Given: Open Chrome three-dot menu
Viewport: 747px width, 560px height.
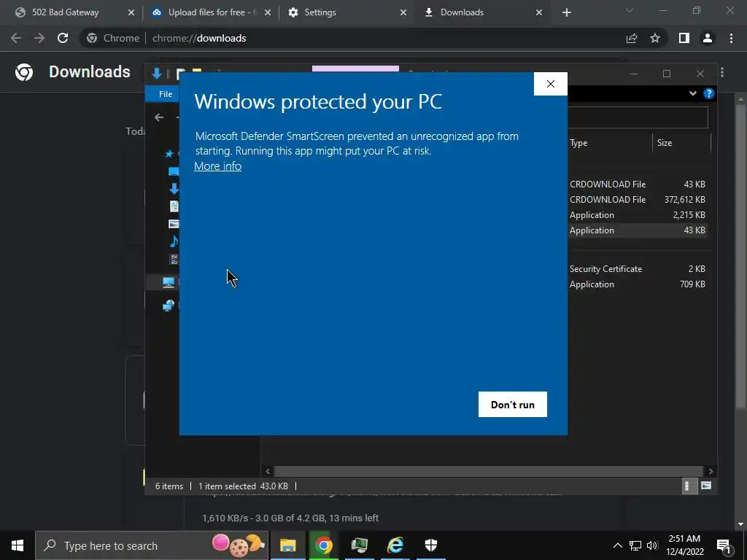Looking at the screenshot, I should click(x=731, y=38).
